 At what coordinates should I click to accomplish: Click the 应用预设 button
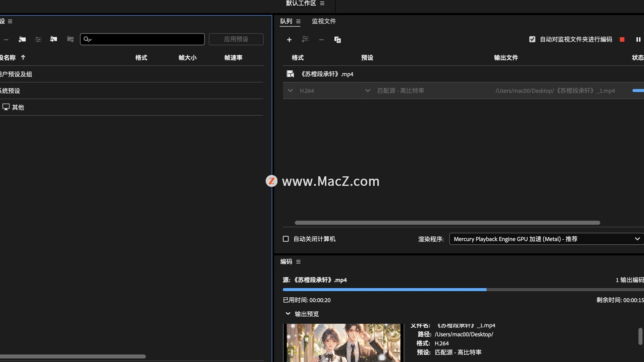[x=236, y=39]
